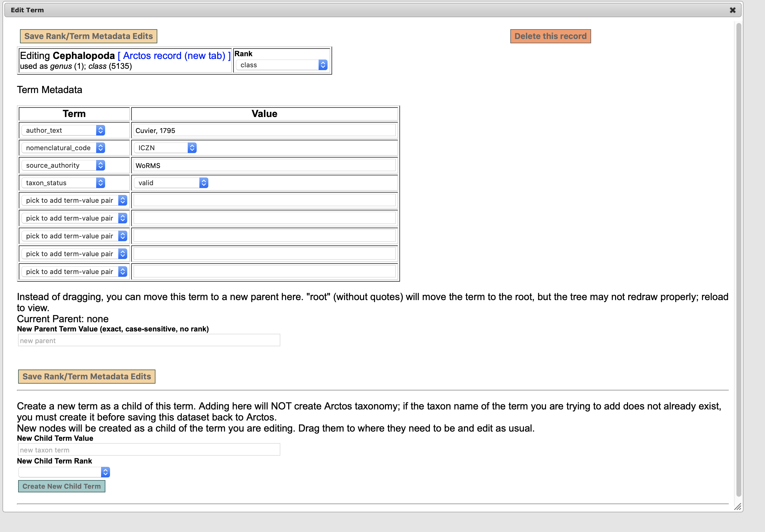This screenshot has width=765, height=532.
Task: Open the Arctos record (new tab) link
Action: (x=174, y=56)
